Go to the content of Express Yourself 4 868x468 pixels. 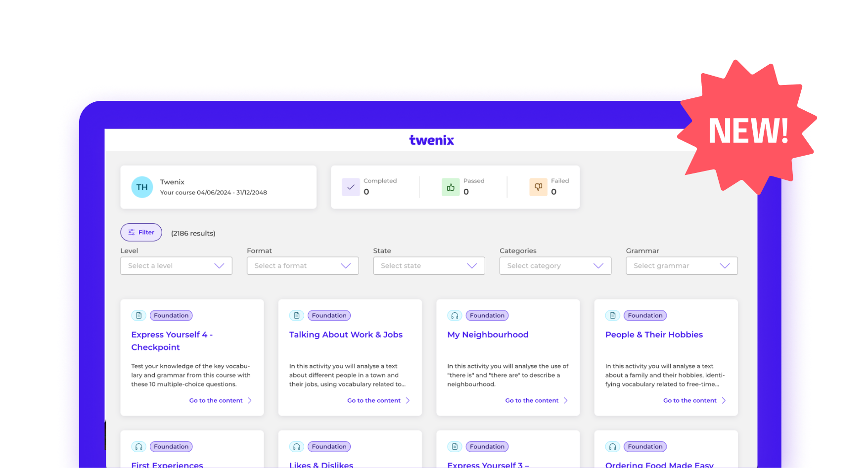tap(216, 401)
